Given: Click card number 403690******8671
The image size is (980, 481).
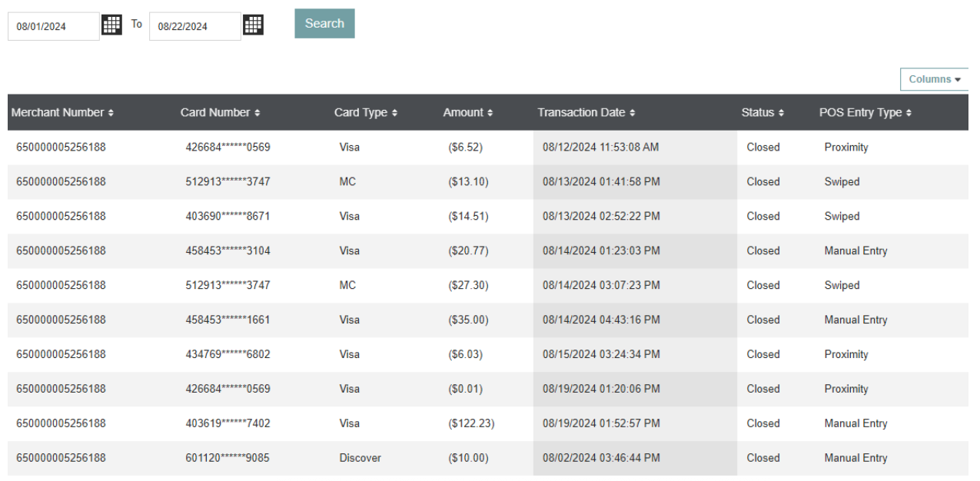Looking at the screenshot, I should point(227,217).
